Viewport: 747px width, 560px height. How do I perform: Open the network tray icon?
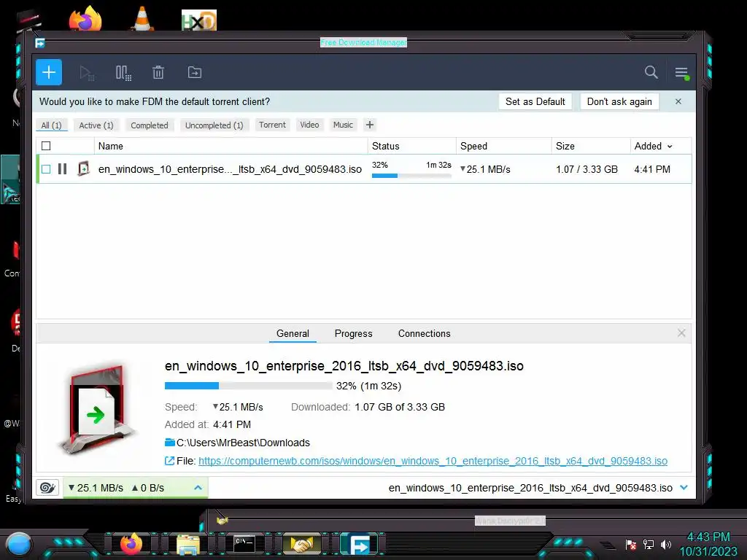pyautogui.click(x=649, y=544)
